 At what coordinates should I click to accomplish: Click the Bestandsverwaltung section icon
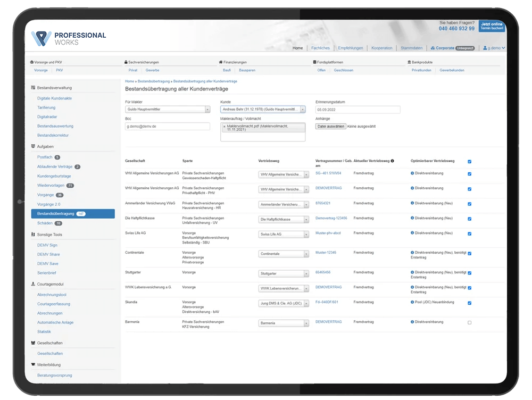33,88
